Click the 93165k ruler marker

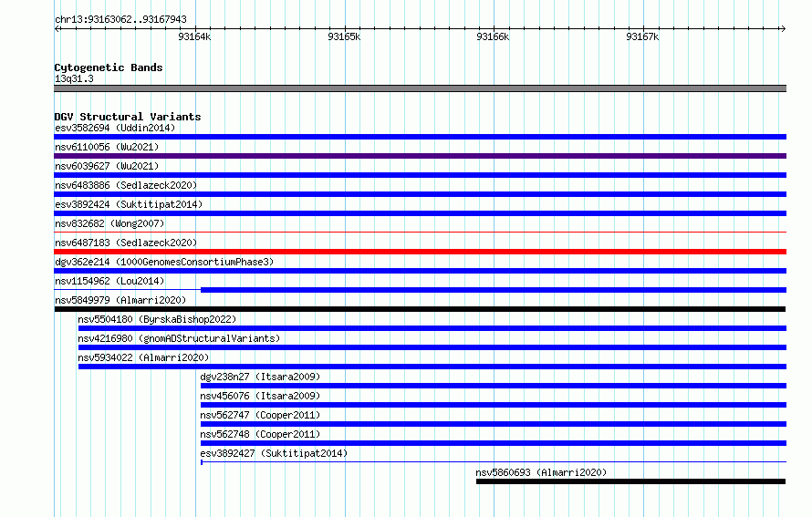344,36
